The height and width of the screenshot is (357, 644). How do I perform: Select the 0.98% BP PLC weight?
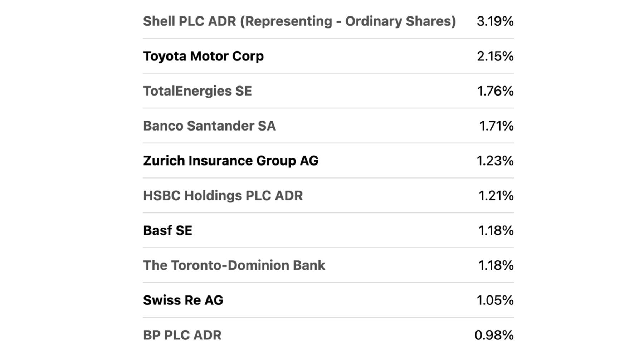[x=494, y=335]
